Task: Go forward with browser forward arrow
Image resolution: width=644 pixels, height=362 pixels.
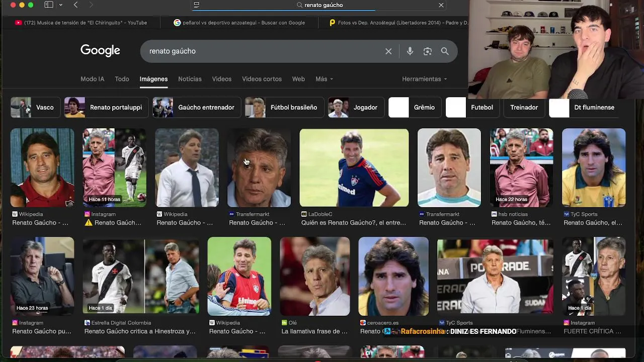Action: coord(91,5)
